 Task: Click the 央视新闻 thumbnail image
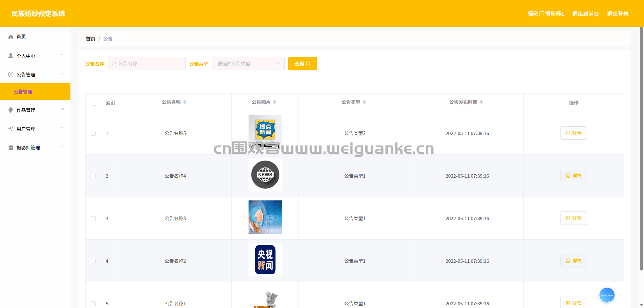click(265, 260)
